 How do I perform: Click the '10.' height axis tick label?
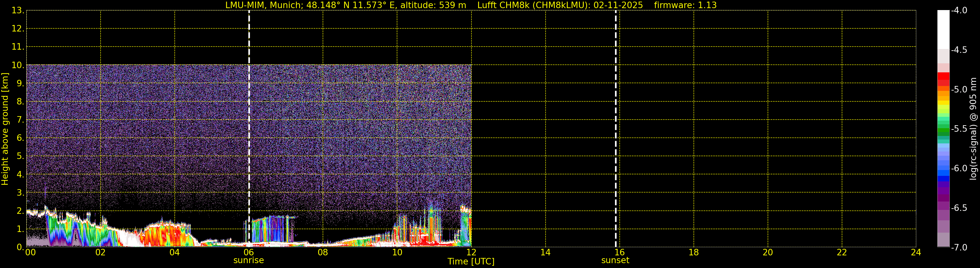[x=18, y=65]
